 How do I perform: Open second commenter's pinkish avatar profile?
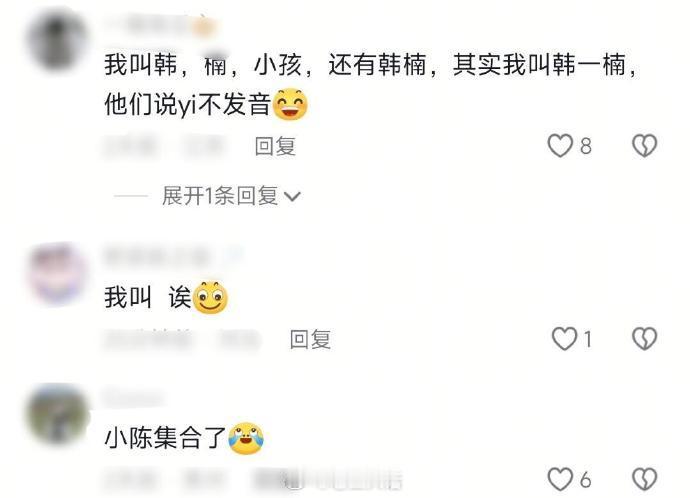pyautogui.click(x=57, y=274)
